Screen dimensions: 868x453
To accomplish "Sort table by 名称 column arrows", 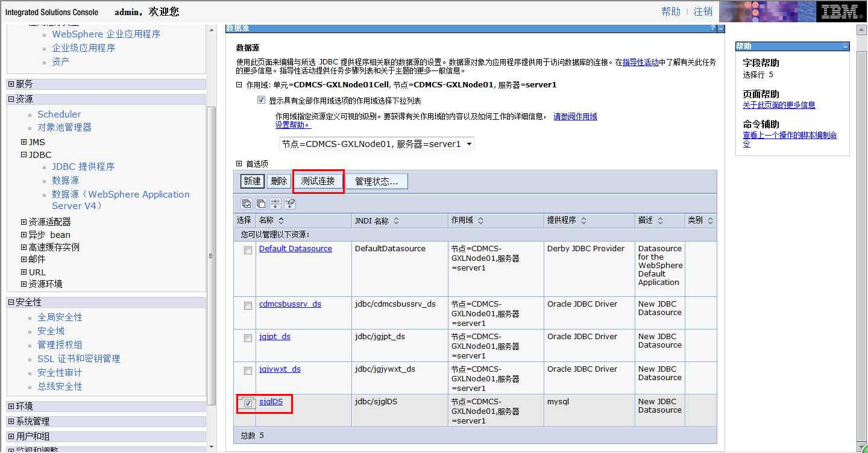I will (281, 220).
